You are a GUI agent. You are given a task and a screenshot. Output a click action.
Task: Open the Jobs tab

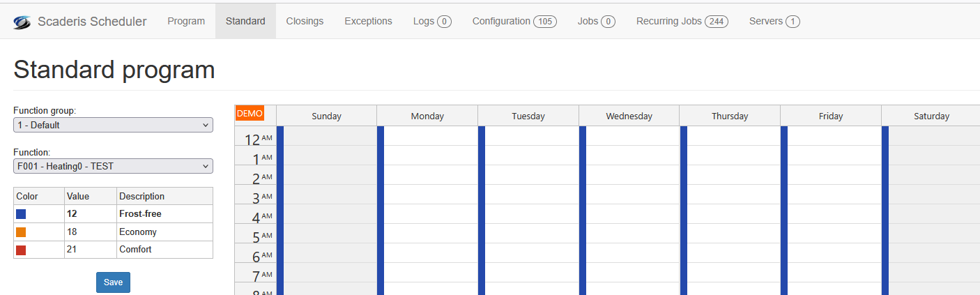(596, 21)
